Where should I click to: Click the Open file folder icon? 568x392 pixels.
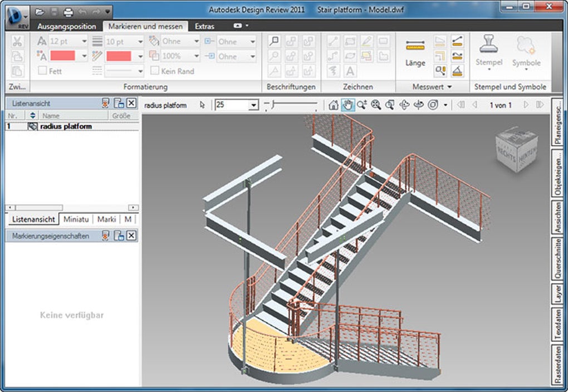coord(40,11)
